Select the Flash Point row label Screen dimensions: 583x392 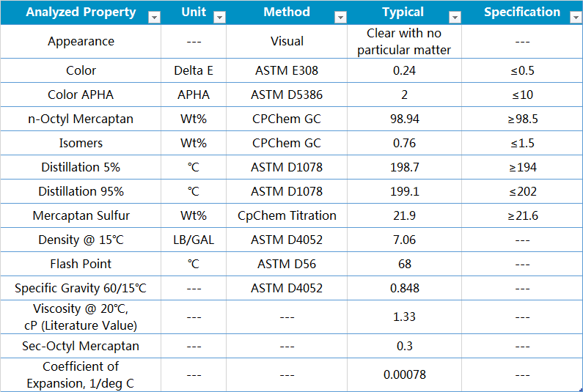(81, 264)
